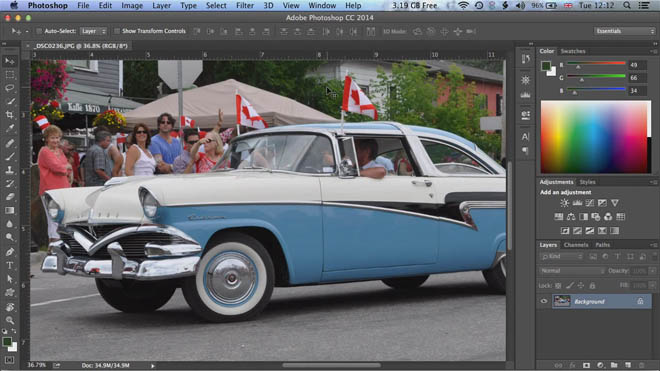Select the Quick Selection tool

[x=10, y=101]
